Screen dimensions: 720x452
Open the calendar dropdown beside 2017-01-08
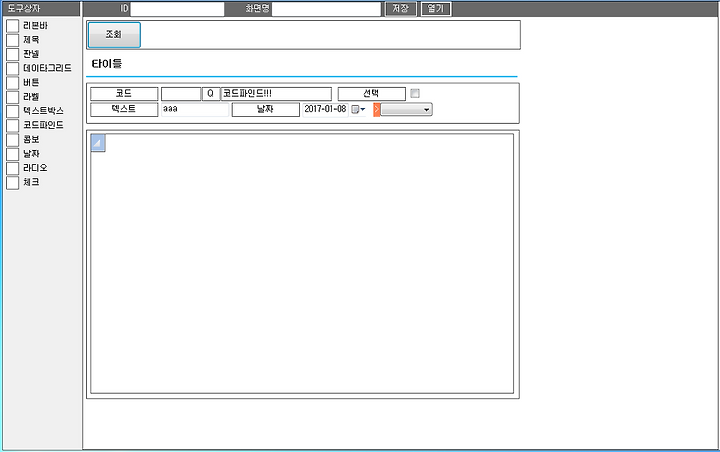pos(358,109)
